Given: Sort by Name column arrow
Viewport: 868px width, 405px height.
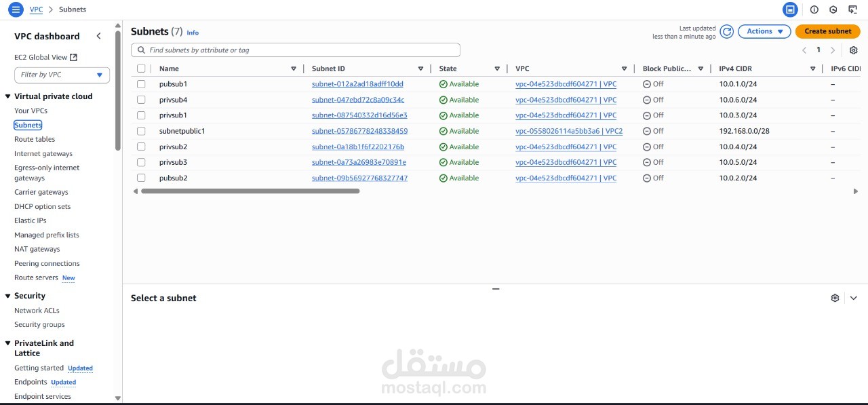Looking at the screenshot, I should click(294, 69).
